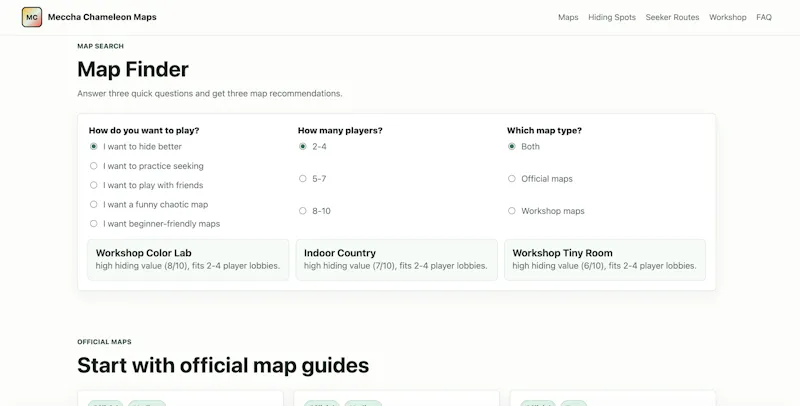
Task: Select the 'I want to hide better' radio
Action: tap(93, 146)
